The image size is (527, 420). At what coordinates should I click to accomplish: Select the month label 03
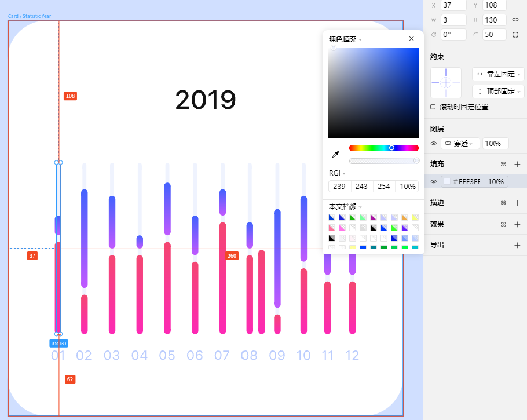pyautogui.click(x=112, y=356)
